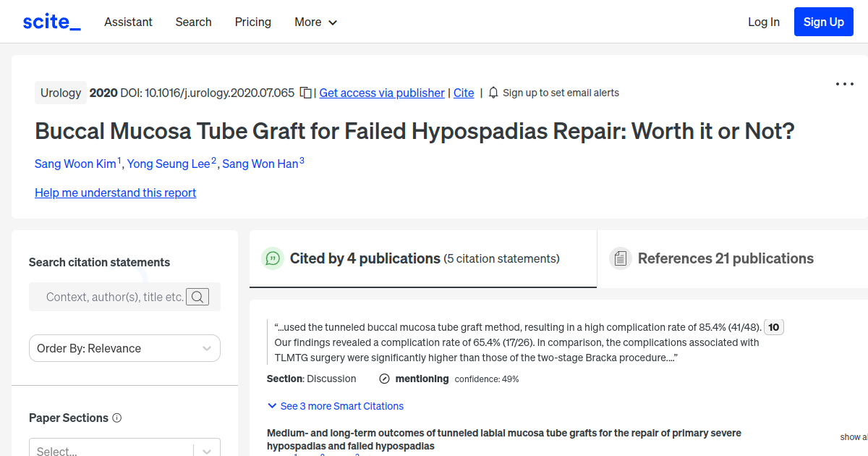Open the Search menu item
868x456 pixels.
coord(193,22)
